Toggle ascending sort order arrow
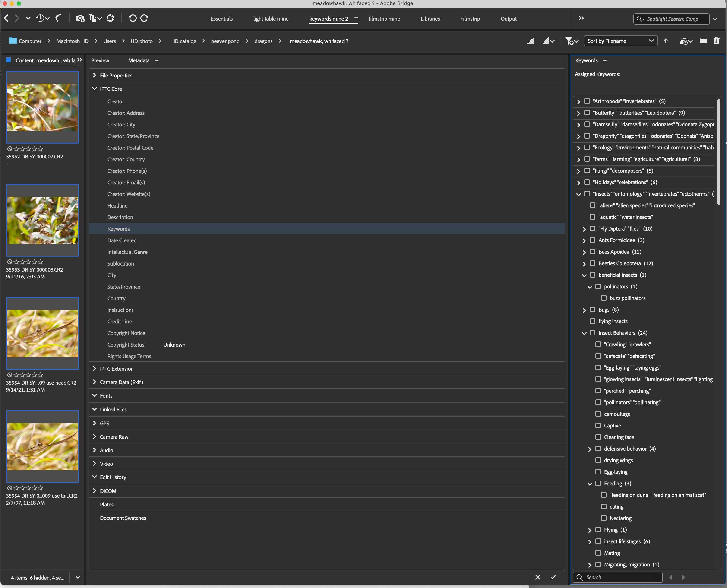Image resolution: width=727 pixels, height=588 pixels. tap(665, 41)
